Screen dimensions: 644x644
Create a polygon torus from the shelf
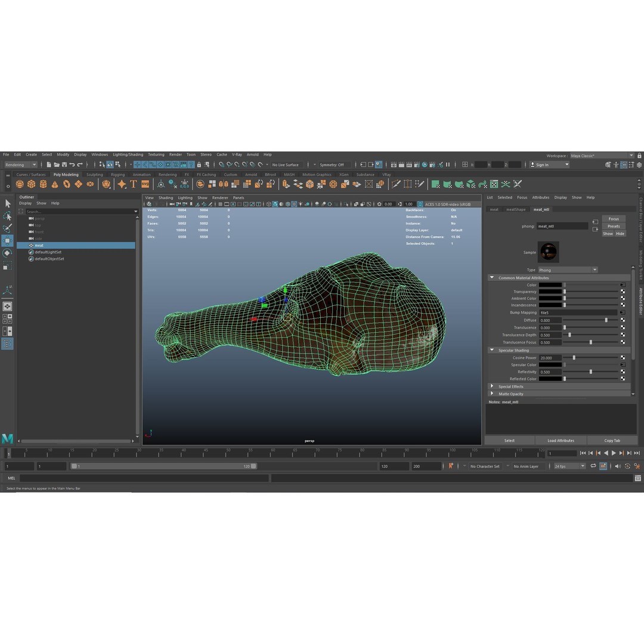pos(67,184)
